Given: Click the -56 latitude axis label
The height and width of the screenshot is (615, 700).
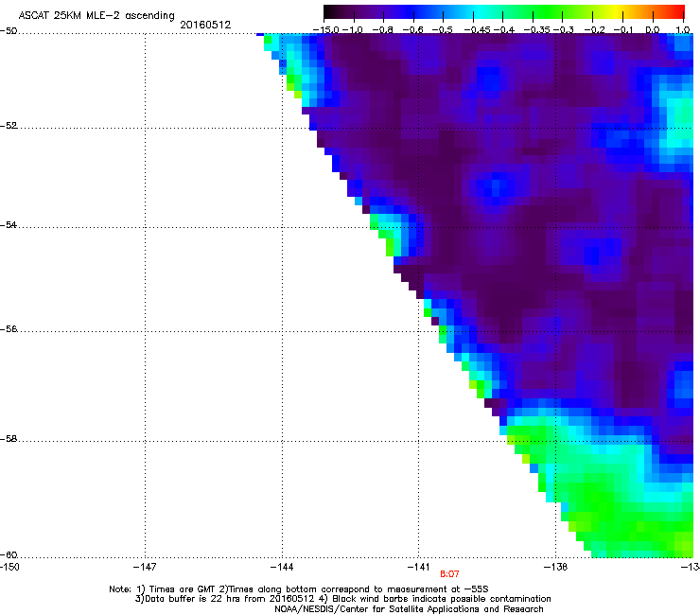Looking at the screenshot, I should tap(9, 328).
